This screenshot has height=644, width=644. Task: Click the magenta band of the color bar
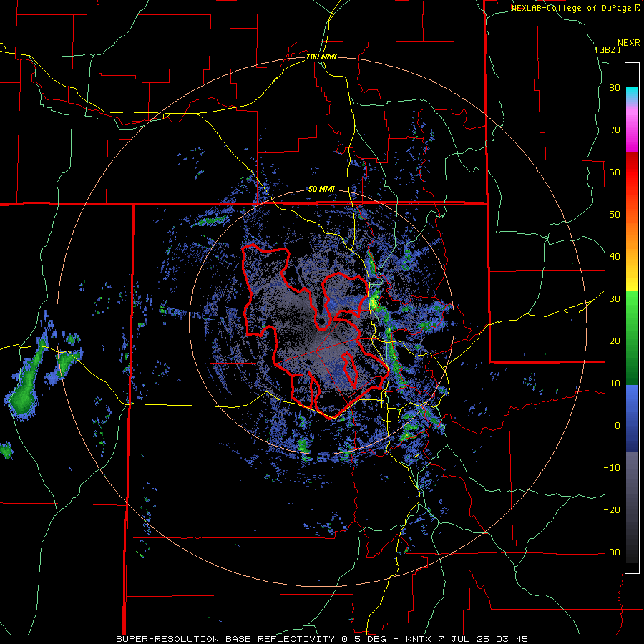click(632, 132)
